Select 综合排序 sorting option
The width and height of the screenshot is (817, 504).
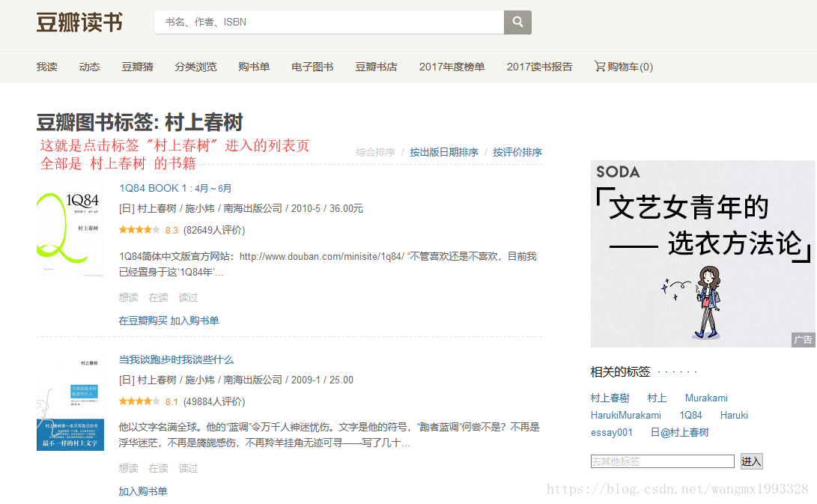(x=375, y=152)
